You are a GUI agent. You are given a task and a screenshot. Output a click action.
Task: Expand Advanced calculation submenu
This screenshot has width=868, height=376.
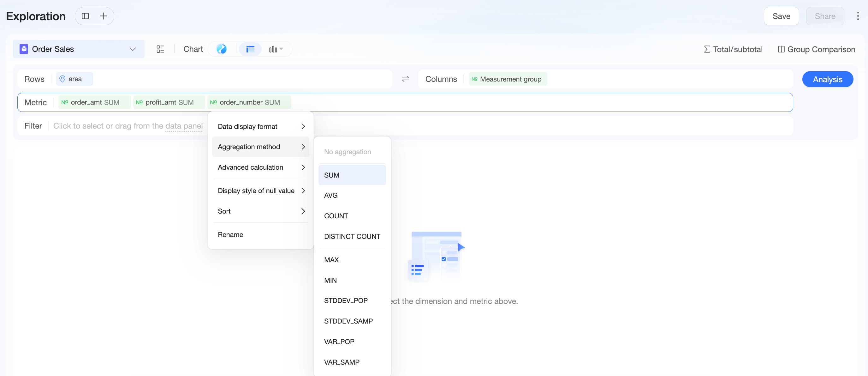coord(261,167)
